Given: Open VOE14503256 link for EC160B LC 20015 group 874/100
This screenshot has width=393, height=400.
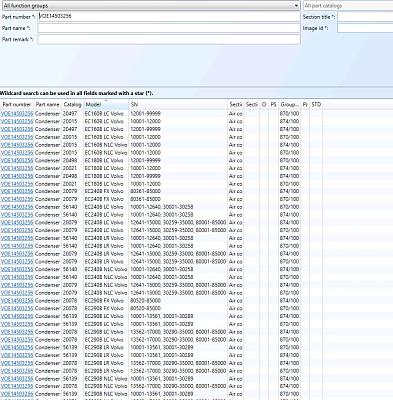Looking at the screenshot, I should (17, 121).
